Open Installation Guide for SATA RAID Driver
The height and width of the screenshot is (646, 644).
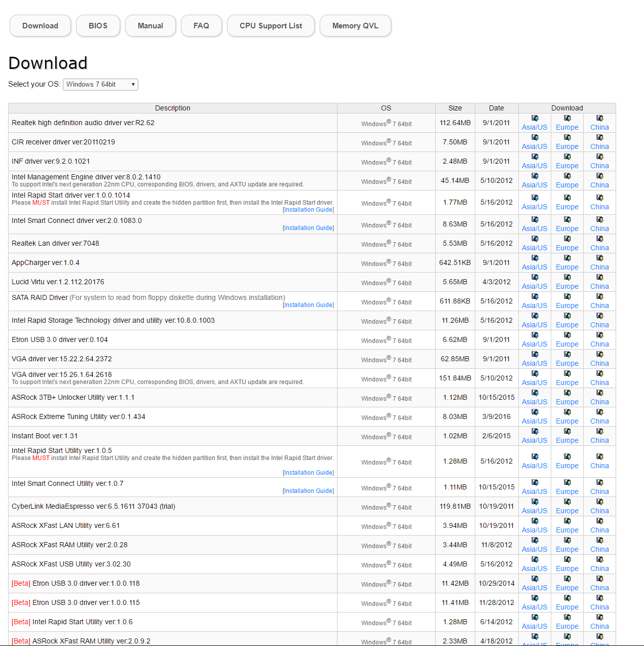[309, 305]
